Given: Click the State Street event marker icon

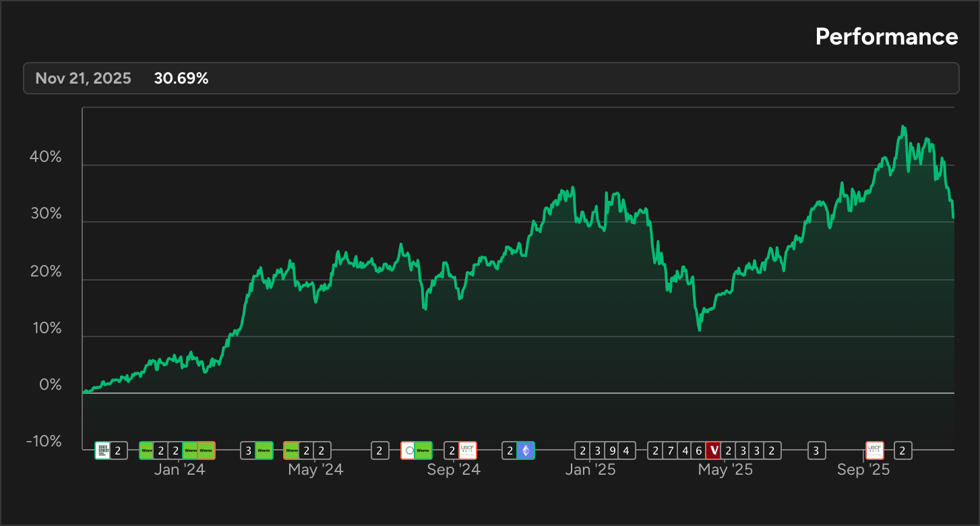Looking at the screenshot, I should pos(103,450).
